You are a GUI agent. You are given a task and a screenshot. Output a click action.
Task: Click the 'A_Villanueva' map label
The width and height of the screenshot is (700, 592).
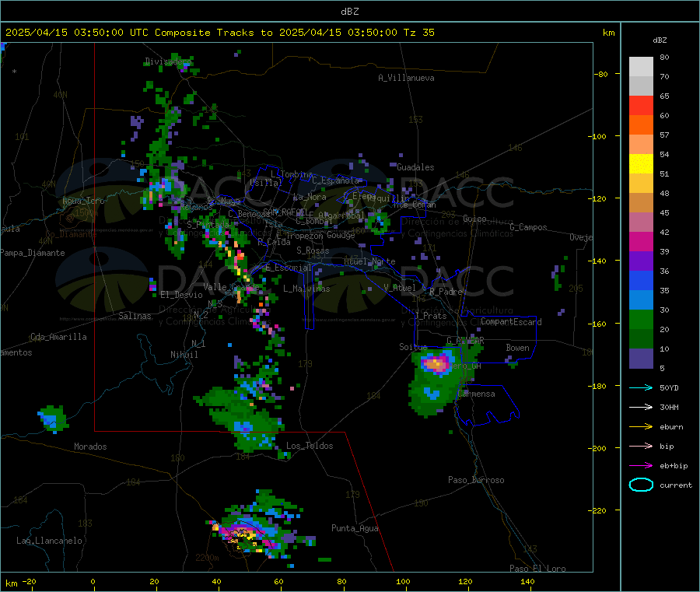click(406, 78)
